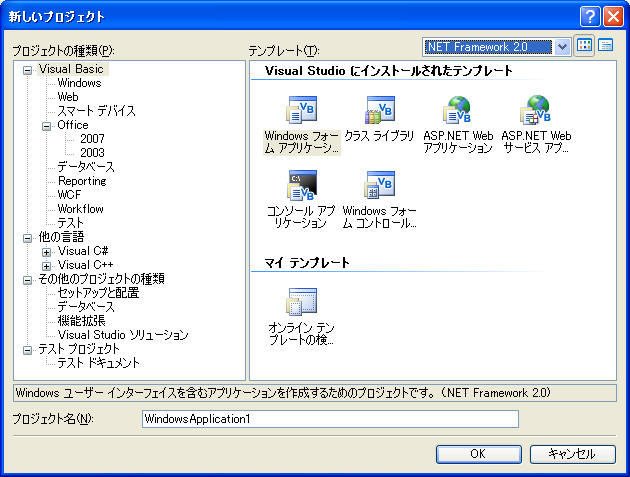630x477 pixels.
Task: Select Visual Basic in project types
Action: (72, 69)
